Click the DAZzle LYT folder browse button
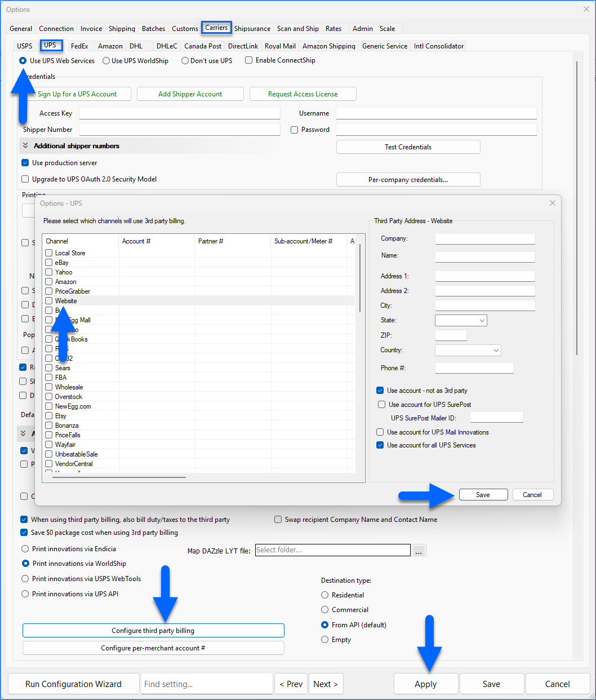This screenshot has height=700, width=596. (419, 551)
